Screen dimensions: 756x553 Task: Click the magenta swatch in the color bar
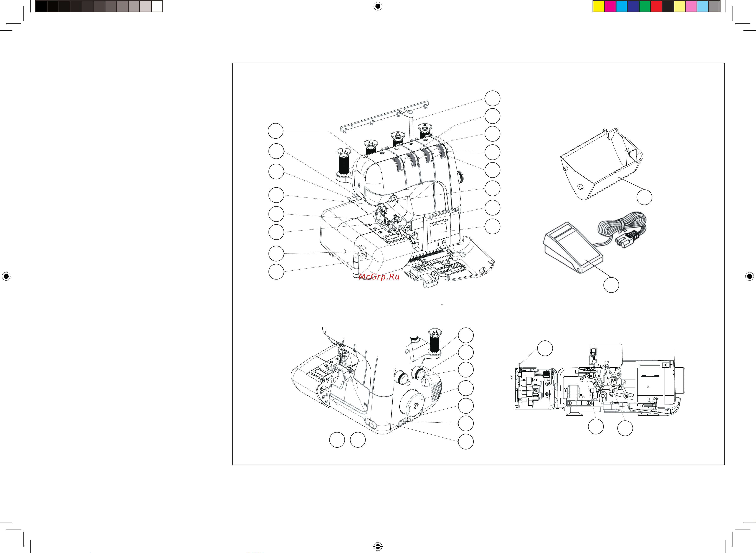point(610,6)
